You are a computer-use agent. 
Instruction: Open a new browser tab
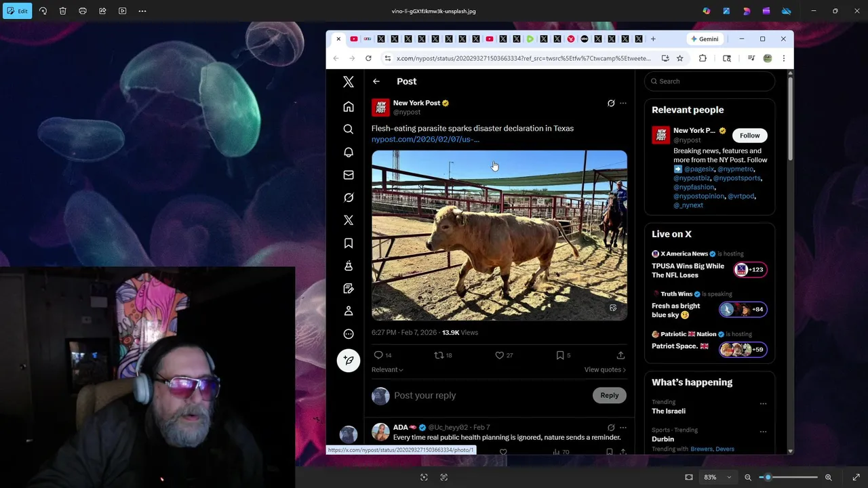coord(653,39)
